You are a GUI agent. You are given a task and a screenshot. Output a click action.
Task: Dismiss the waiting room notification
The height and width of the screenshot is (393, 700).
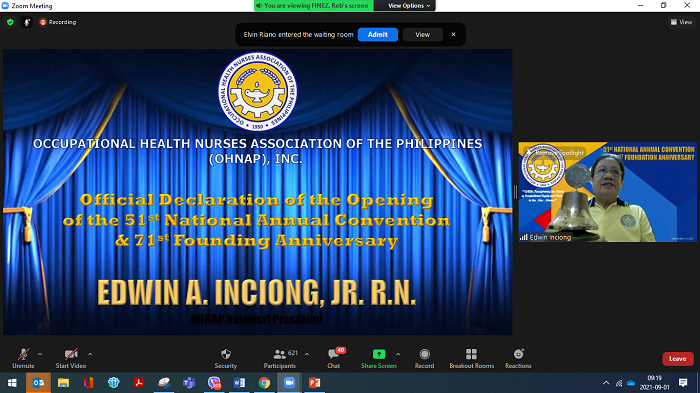click(453, 34)
